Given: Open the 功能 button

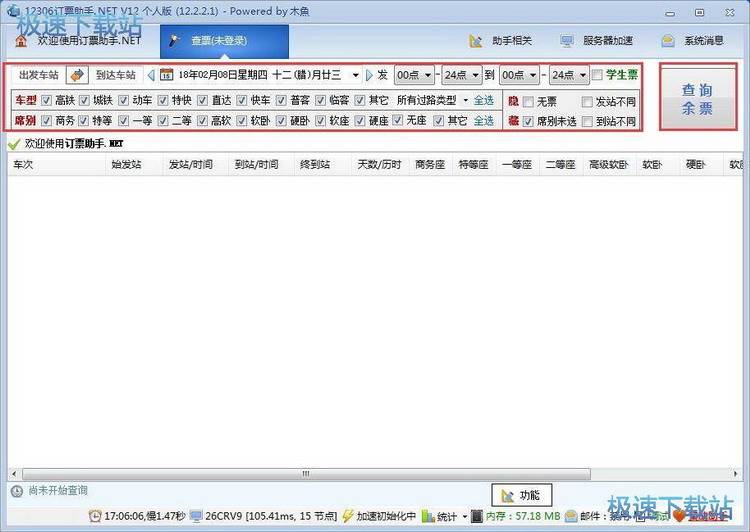Looking at the screenshot, I should (521, 495).
